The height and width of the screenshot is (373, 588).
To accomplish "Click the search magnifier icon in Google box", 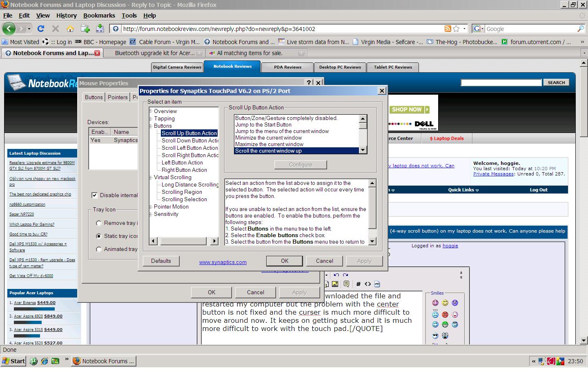I will click(x=580, y=29).
